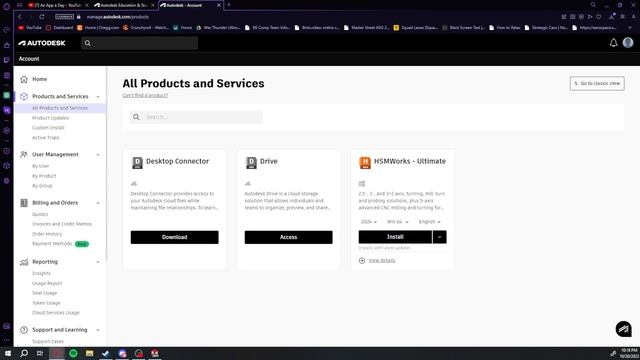
Task: Click Go to classic view
Action: (597, 83)
